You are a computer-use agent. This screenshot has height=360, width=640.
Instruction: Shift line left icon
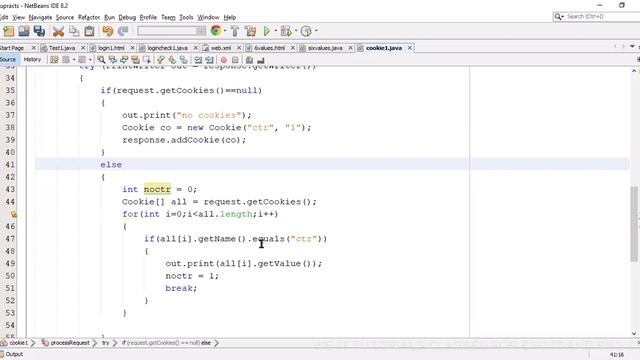click(x=198, y=60)
